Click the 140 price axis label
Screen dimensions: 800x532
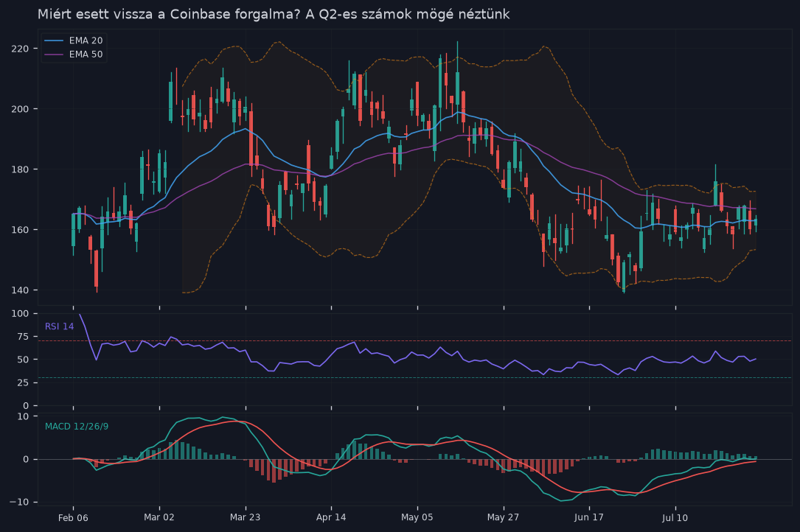click(20, 290)
